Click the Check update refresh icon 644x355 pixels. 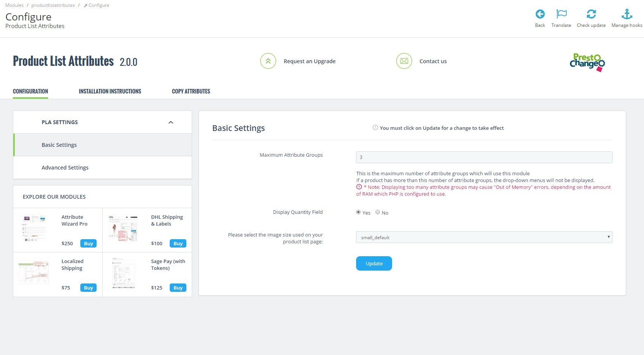[x=591, y=14]
